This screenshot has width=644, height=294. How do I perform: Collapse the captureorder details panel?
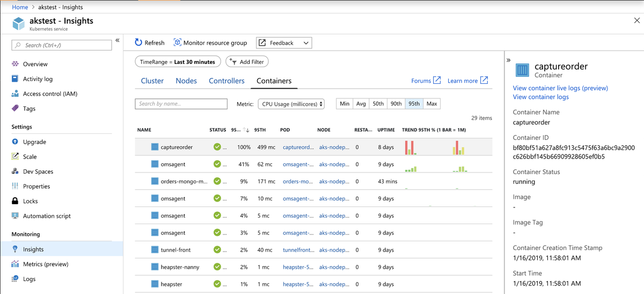click(508, 60)
